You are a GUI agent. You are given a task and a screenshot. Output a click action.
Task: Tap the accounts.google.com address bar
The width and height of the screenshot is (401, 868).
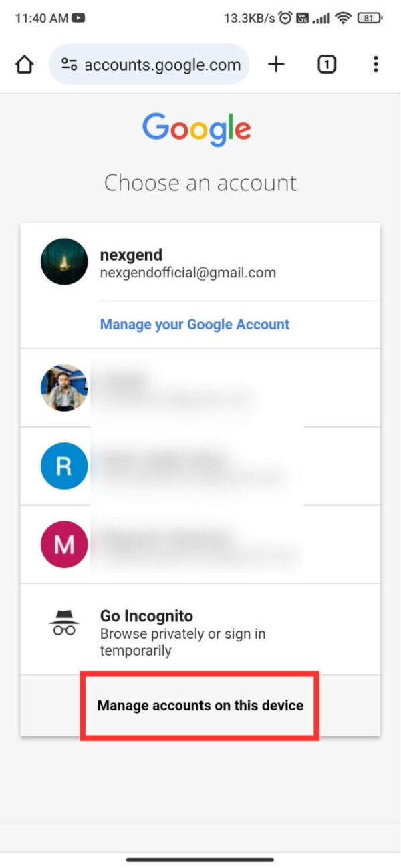tap(162, 64)
